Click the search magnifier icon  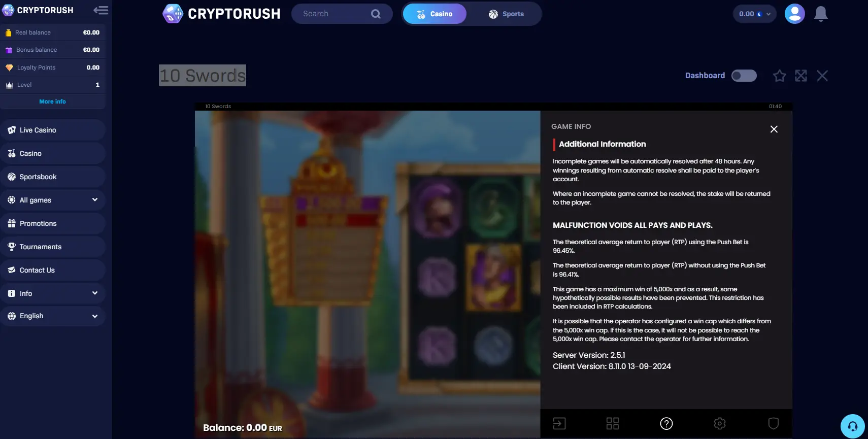[x=376, y=14]
